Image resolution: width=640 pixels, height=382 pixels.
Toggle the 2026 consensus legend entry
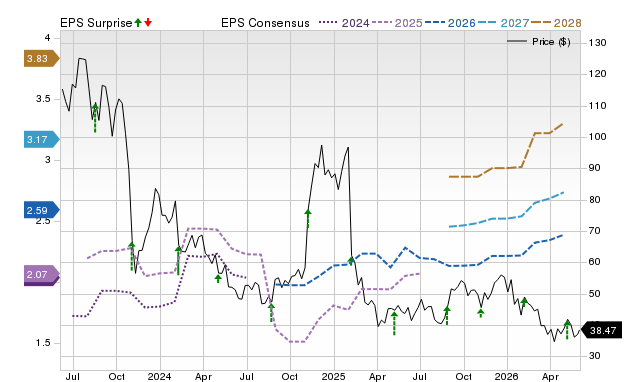click(x=450, y=23)
